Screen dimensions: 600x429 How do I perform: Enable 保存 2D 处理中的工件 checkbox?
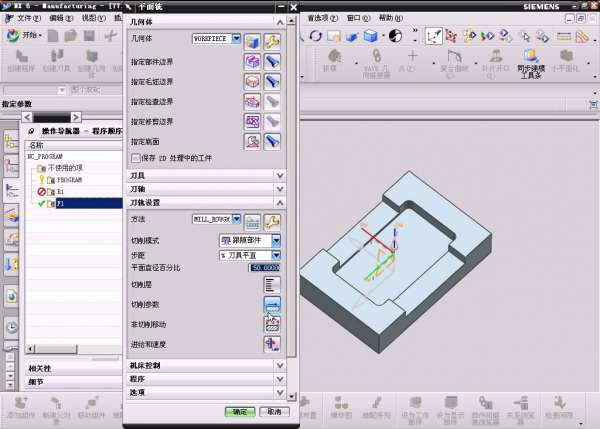tap(136, 157)
